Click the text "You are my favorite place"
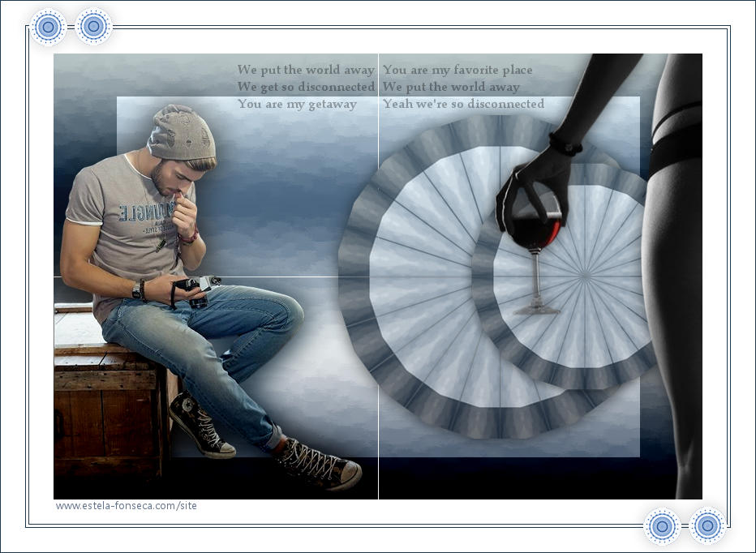This screenshot has width=756, height=553. tap(457, 70)
